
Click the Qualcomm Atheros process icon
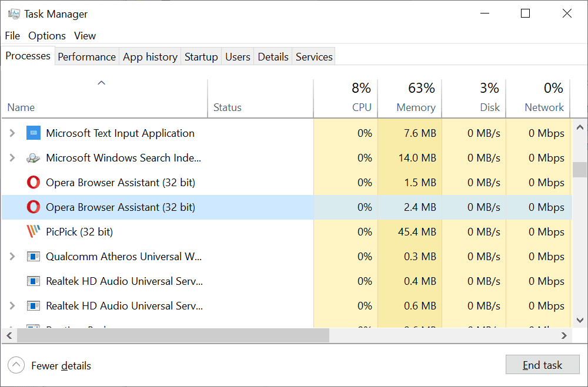point(34,257)
